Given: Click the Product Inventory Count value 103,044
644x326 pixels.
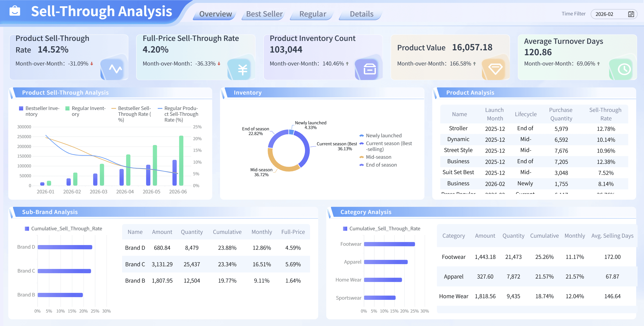Looking at the screenshot, I should tap(286, 49).
